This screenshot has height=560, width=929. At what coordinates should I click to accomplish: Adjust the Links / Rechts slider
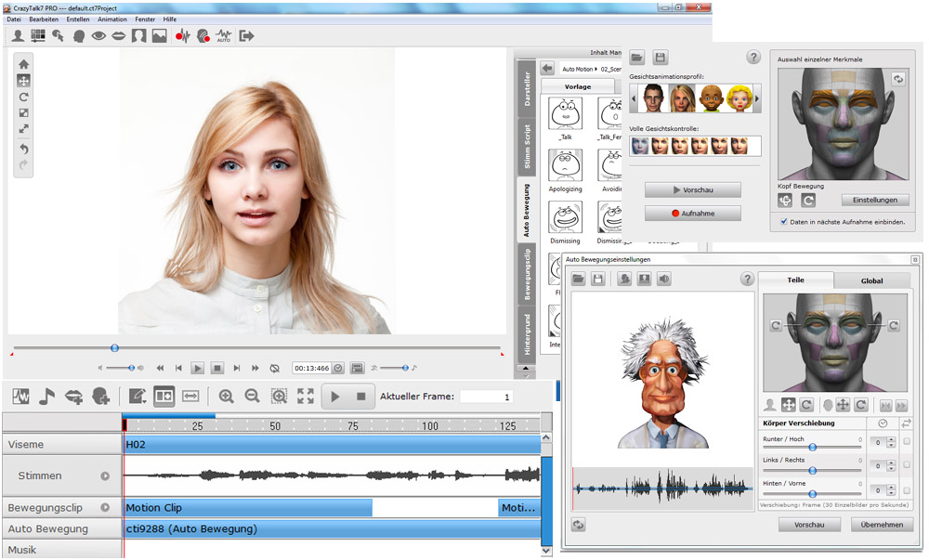pyautogui.click(x=812, y=472)
